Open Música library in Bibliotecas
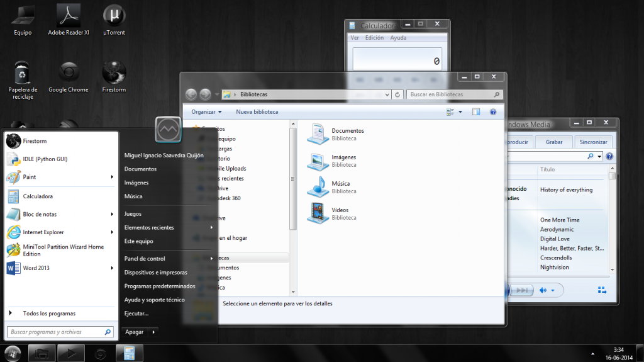This screenshot has width=644, height=362. 332,187
